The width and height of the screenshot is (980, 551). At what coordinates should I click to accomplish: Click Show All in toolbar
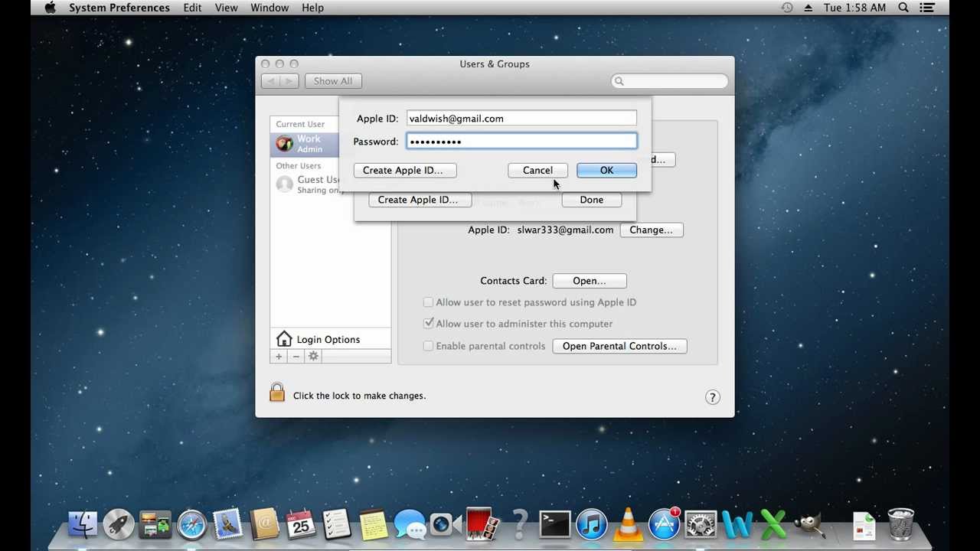333,81
